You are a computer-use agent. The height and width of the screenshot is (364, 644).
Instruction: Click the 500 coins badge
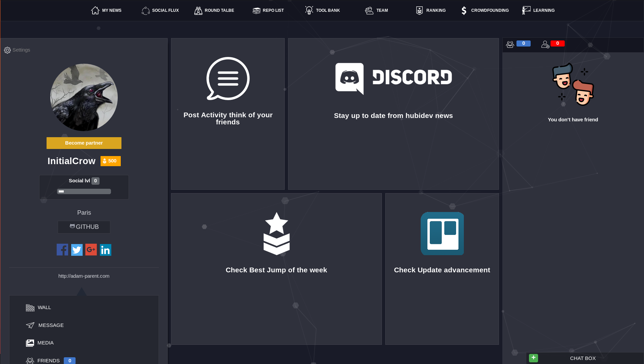pyautogui.click(x=111, y=161)
